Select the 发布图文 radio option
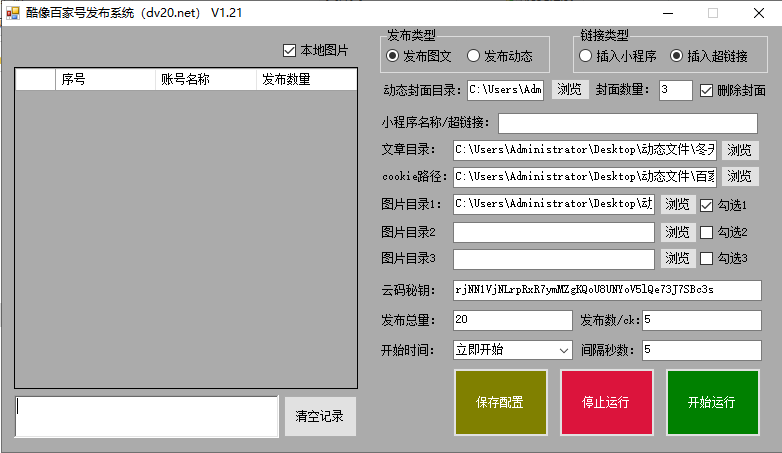This screenshot has height=453, width=782. [x=393, y=56]
